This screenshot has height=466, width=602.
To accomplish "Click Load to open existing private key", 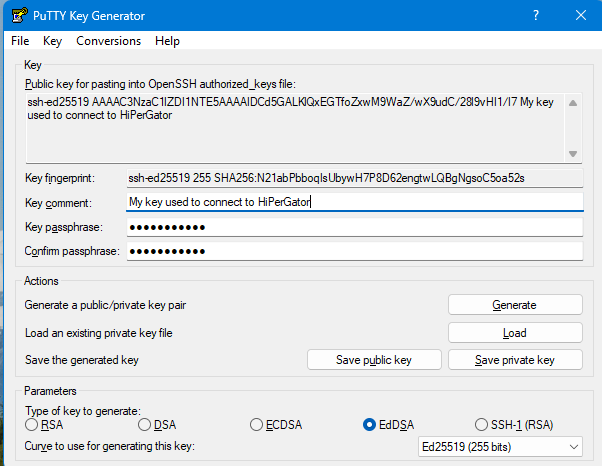I will [x=514, y=333].
